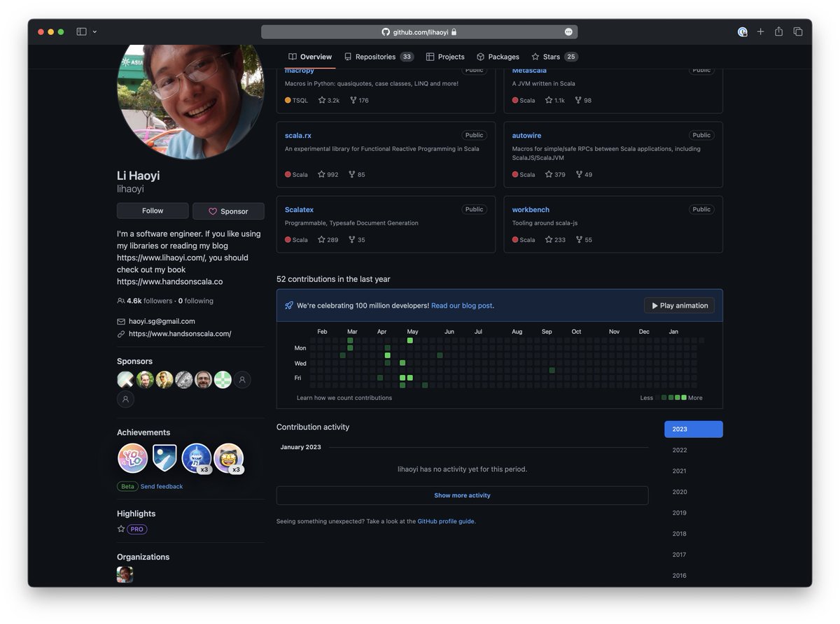Image resolution: width=840 pixels, height=624 pixels.
Task: Click the Play animation button
Action: coord(679,306)
